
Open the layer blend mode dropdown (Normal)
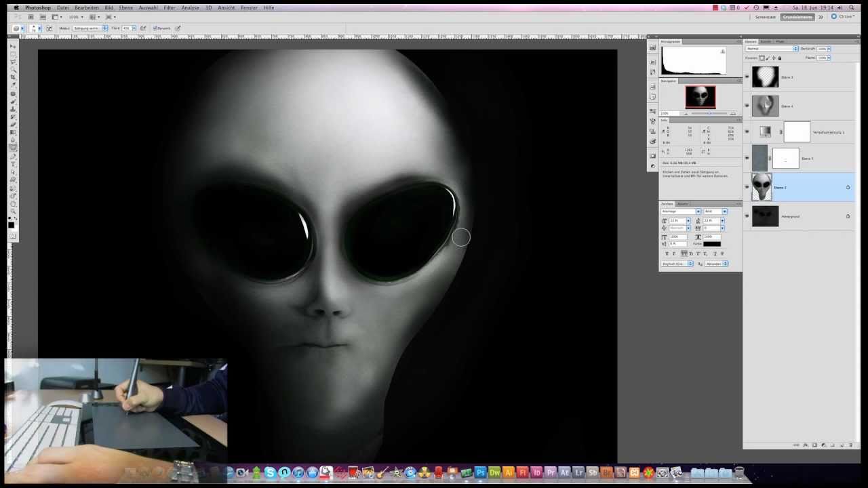tap(772, 49)
